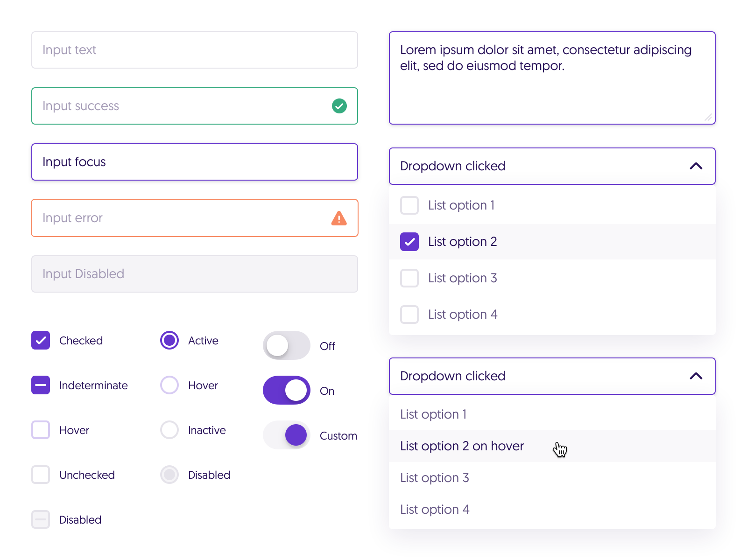Click the 'Custom' toggle switch
The image size is (747, 560).
286,435
